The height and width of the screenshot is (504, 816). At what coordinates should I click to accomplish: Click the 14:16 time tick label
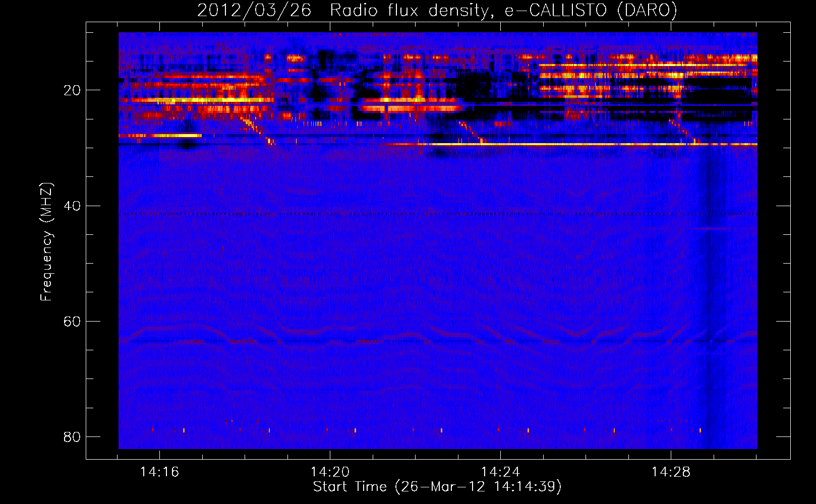tap(159, 472)
